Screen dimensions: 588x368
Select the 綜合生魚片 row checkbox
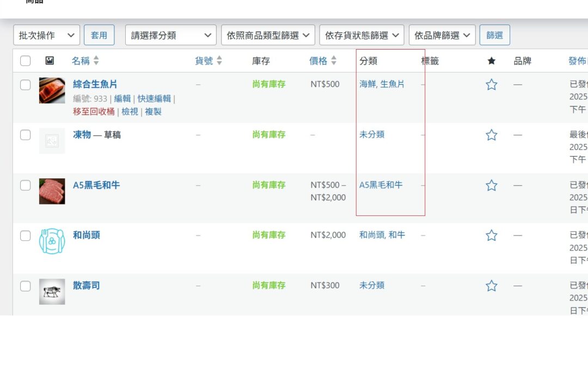coord(25,85)
